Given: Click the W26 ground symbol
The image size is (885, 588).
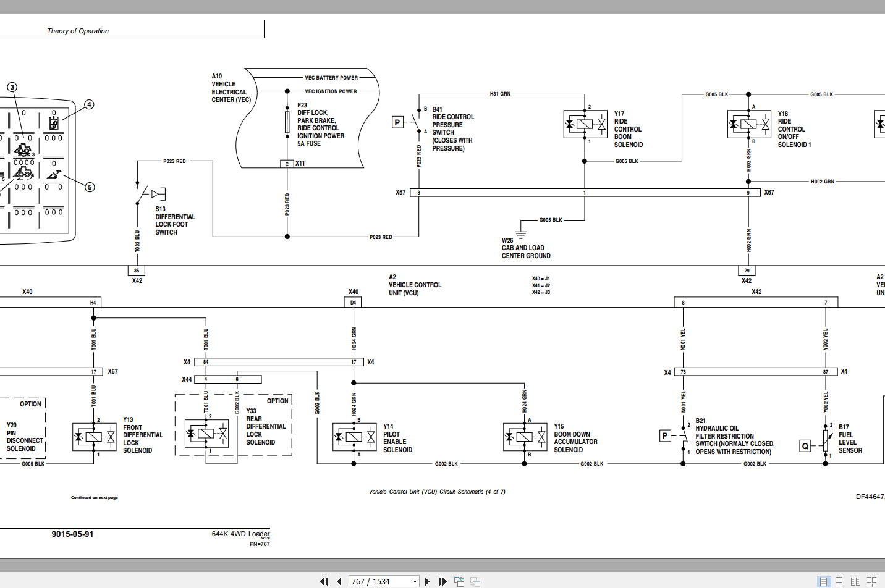Looking at the screenshot, I should point(521,235).
